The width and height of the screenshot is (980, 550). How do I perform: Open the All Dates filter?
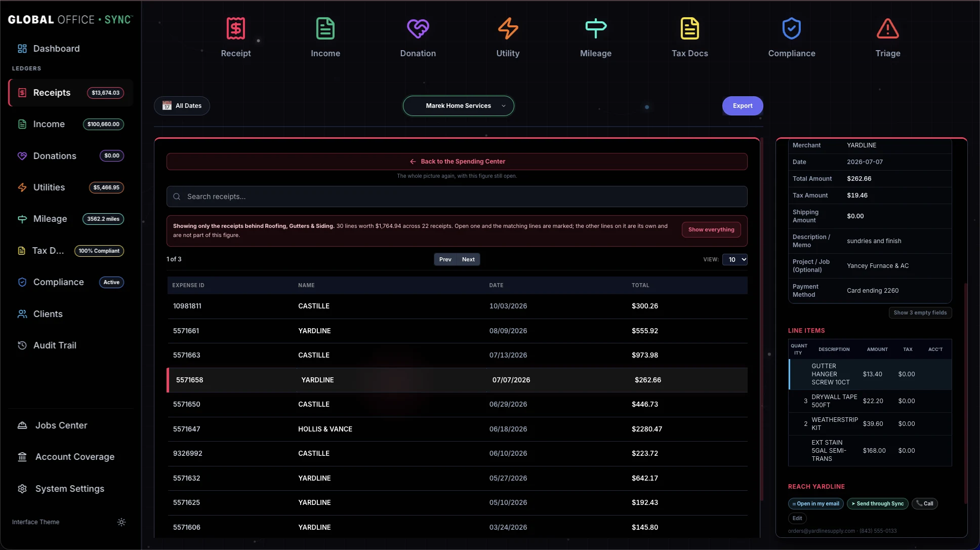point(182,106)
